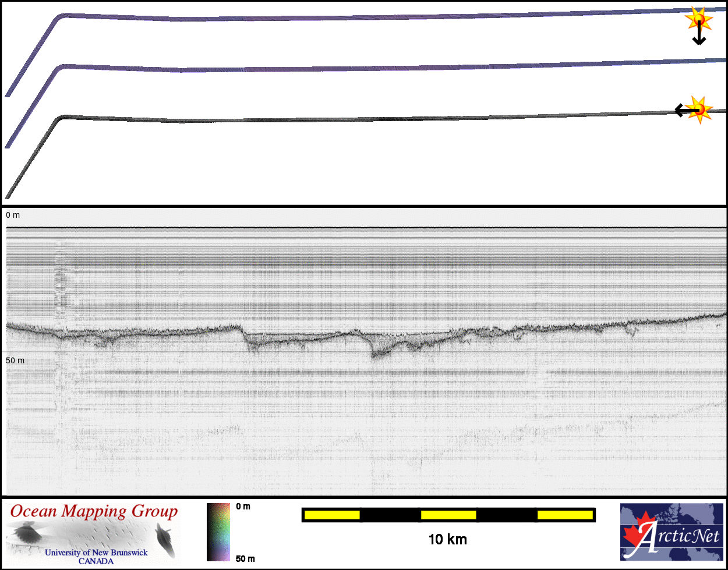Click the starburst marker on the top track
Image resolution: width=728 pixels, height=570 pixels.
pos(699,20)
